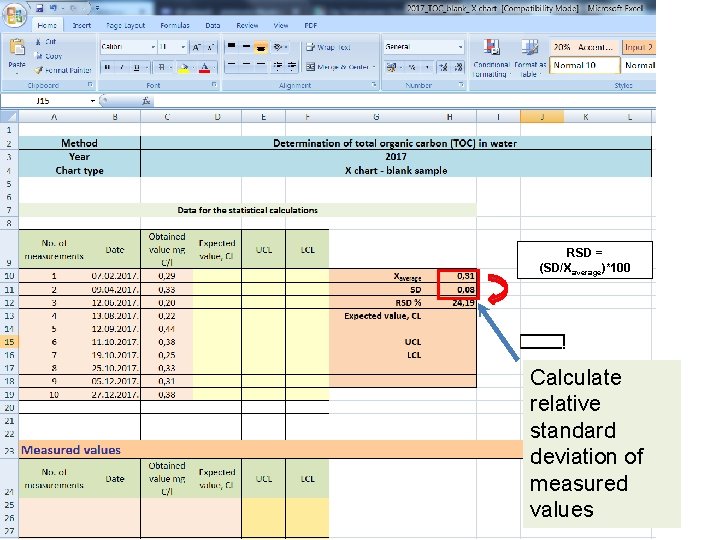Apply red Font Color
This screenshot has height=540, width=720.
[205, 68]
